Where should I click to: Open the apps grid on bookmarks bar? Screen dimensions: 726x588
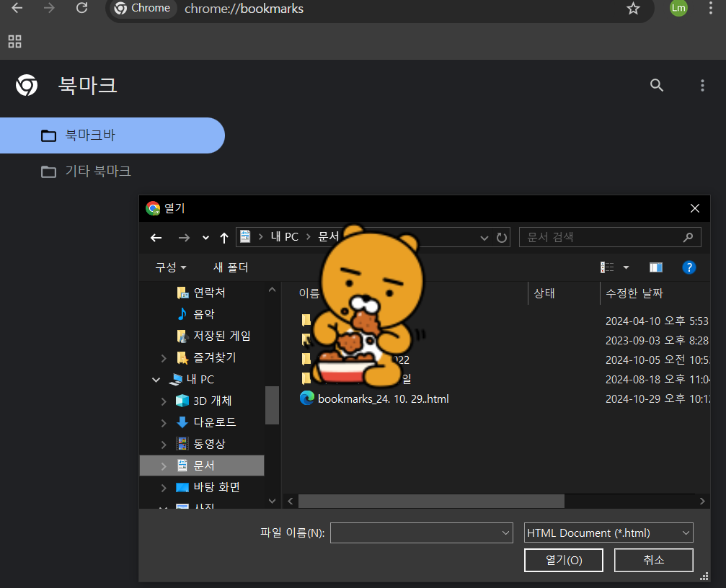15,42
